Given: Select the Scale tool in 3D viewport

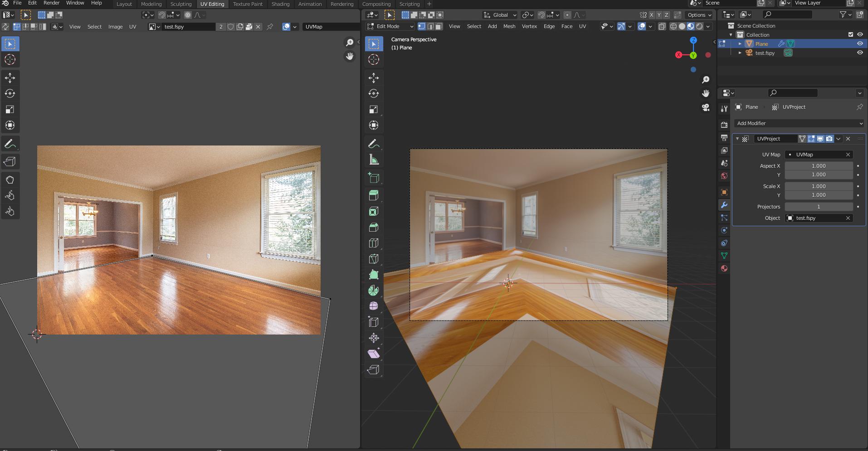Looking at the screenshot, I should coord(374,110).
